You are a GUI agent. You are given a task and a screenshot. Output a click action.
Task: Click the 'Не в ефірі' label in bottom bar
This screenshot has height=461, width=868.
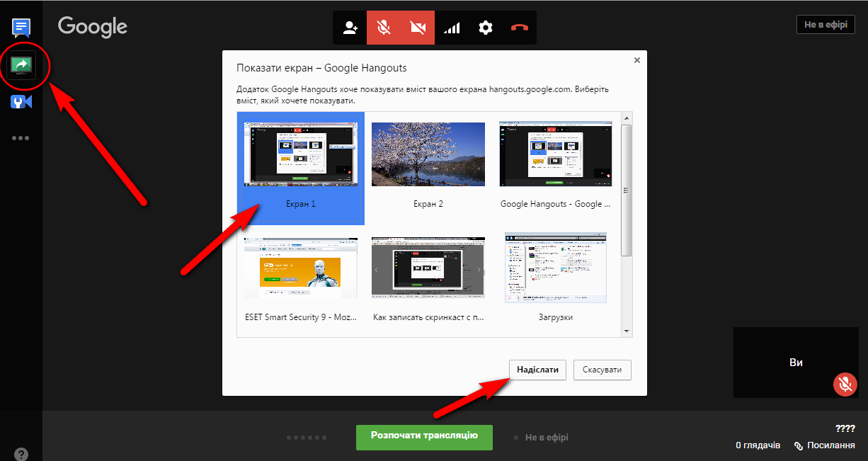coord(547,438)
